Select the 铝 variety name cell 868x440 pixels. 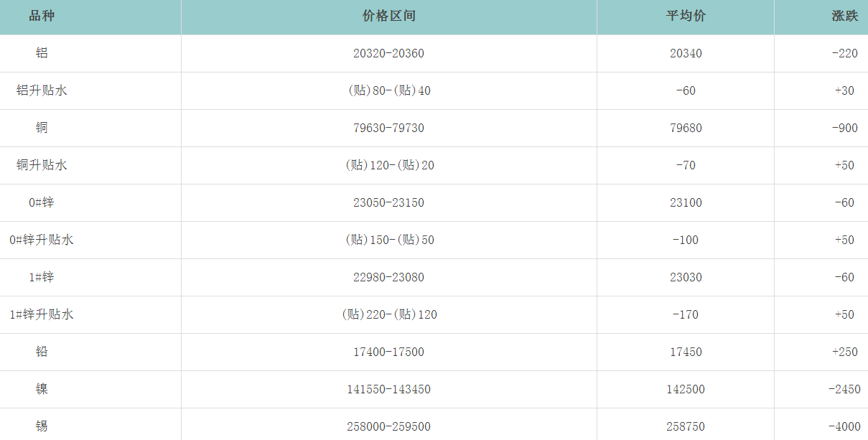pyautogui.click(x=42, y=53)
